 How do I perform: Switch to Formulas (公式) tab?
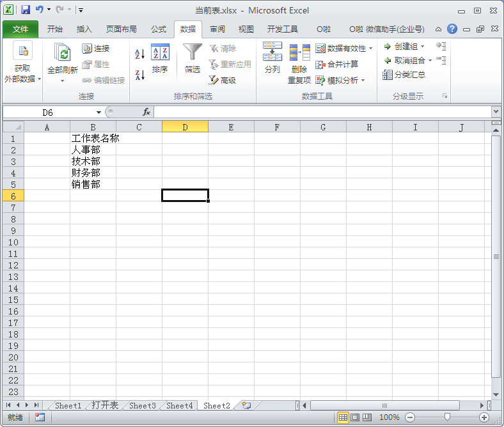point(159,29)
